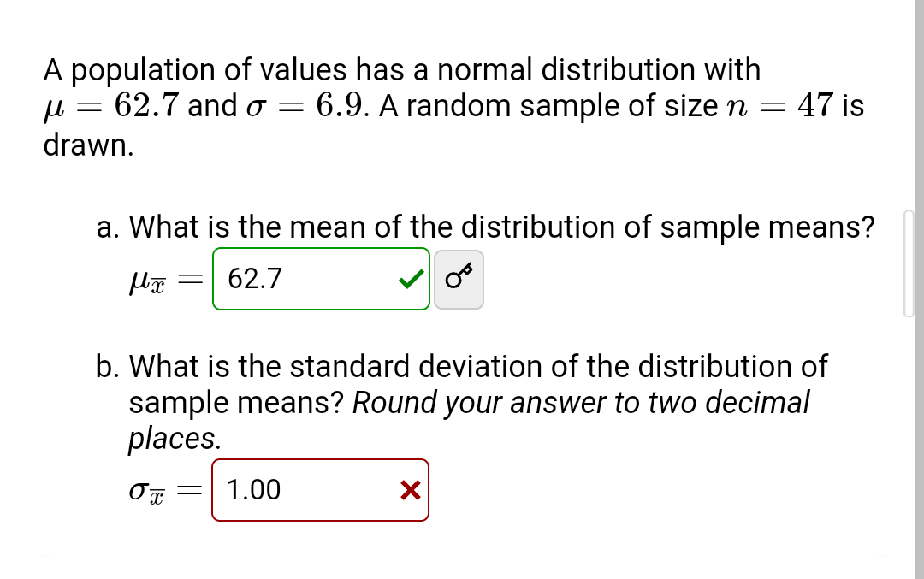Click the gray key button background
The image size is (924, 579).
(459, 279)
